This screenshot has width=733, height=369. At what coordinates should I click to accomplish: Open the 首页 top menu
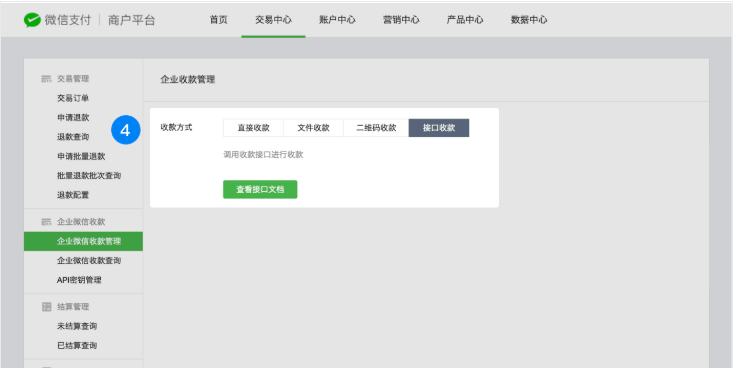point(218,20)
